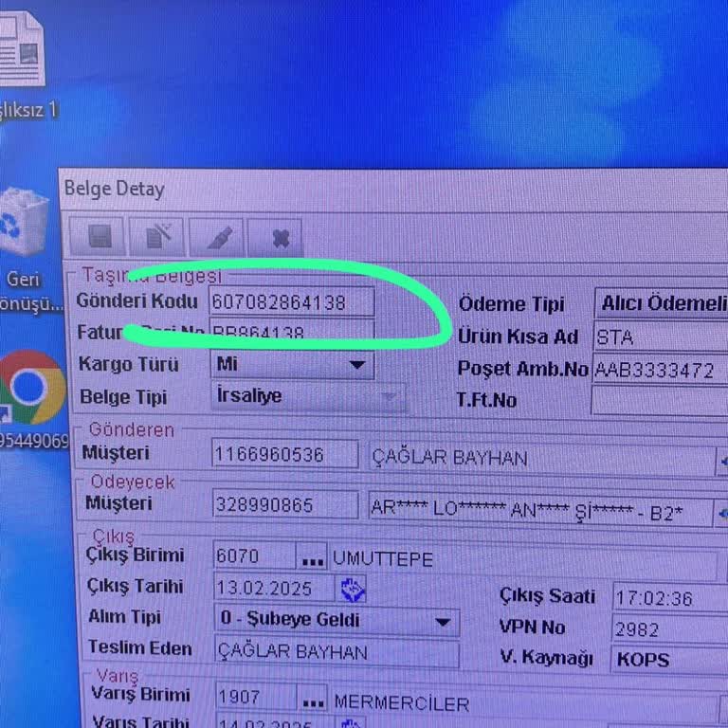
Task: Click the X cancel toolbar icon
Action: 275,238
